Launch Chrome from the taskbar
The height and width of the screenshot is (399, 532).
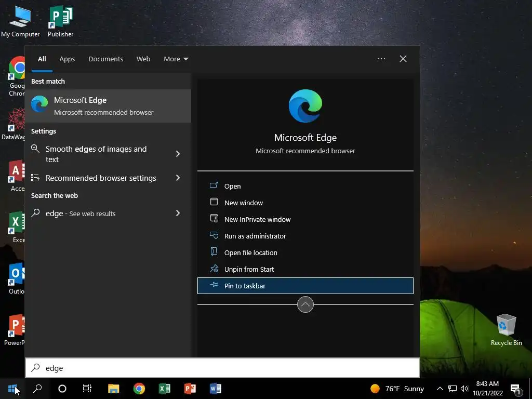click(139, 389)
